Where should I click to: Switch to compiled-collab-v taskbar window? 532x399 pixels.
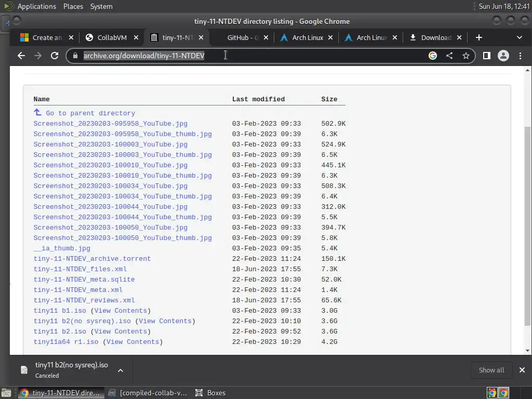[x=147, y=393]
